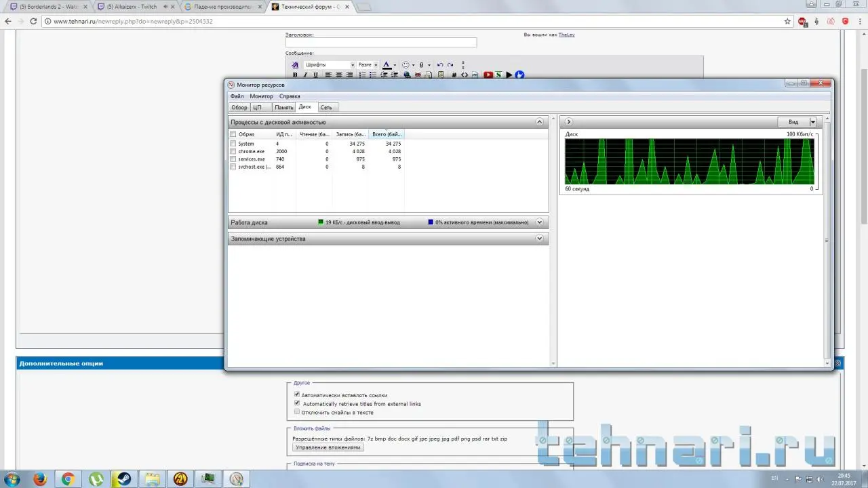Click the Firefox taskbar icon
Screen dimensions: 868x488
(x=39, y=479)
